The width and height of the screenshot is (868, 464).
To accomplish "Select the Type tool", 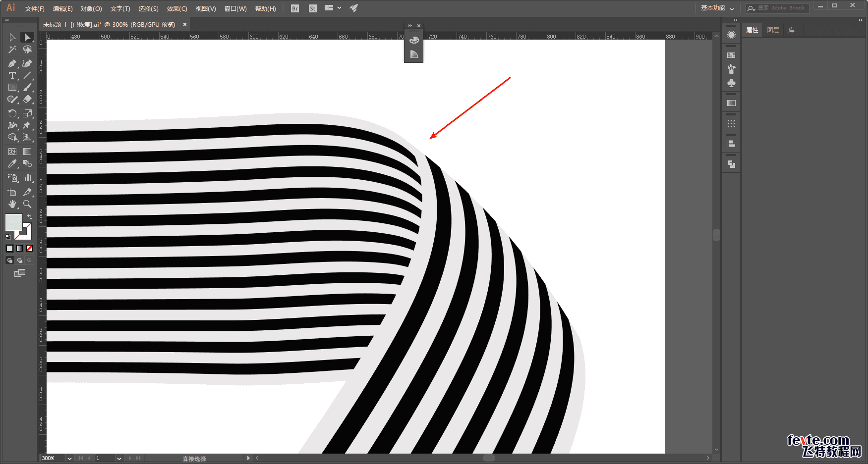I will click(x=12, y=75).
